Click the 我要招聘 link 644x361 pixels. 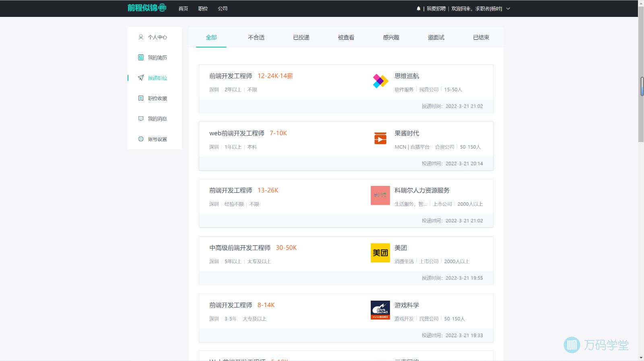point(436,8)
